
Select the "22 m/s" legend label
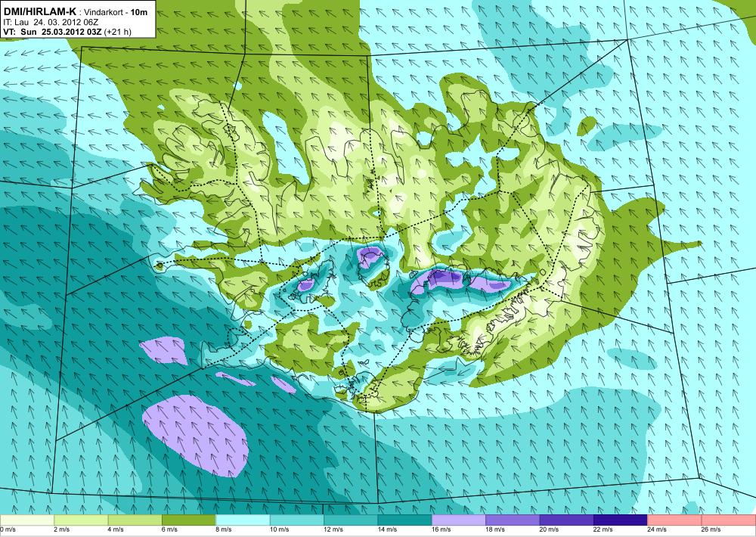click(x=603, y=529)
